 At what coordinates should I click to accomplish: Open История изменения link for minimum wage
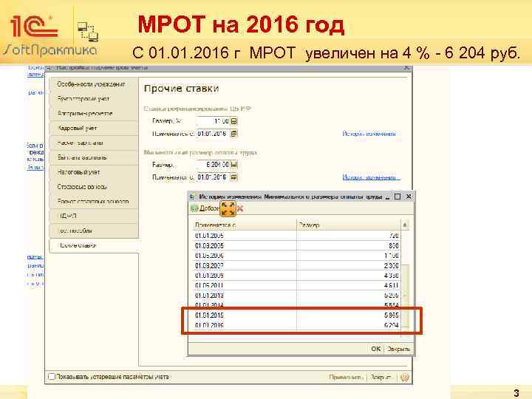tap(371, 177)
